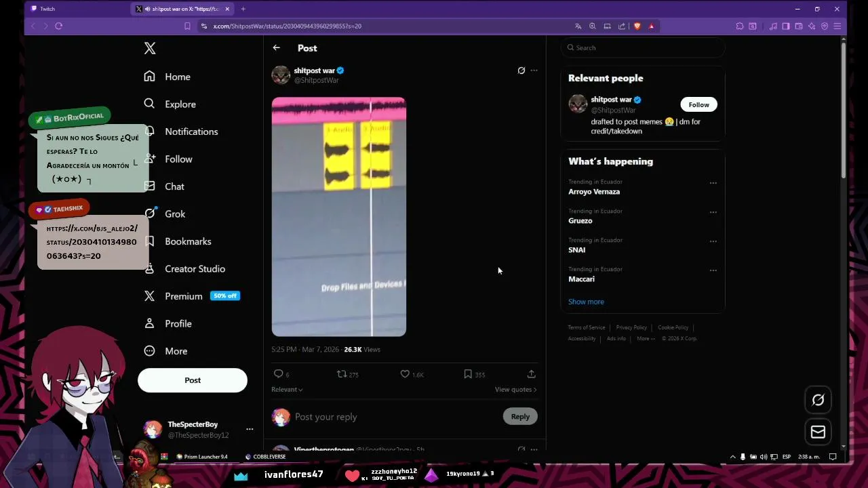This screenshot has height=488, width=868.
Task: Click the gray Reply button
Action: click(520, 416)
